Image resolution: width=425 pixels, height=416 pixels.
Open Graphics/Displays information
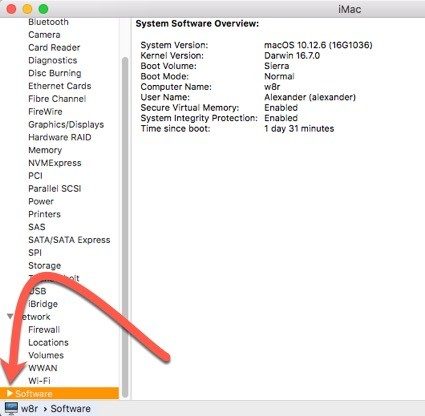66,125
